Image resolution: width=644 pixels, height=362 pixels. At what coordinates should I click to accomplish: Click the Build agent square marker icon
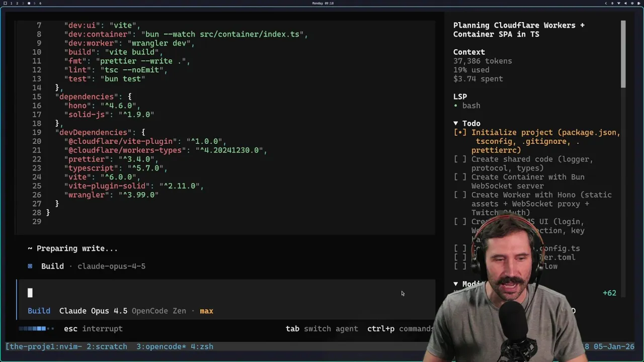pos(30,266)
